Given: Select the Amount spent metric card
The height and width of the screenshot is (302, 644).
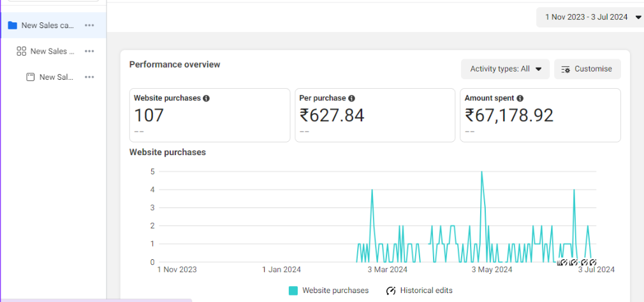Looking at the screenshot, I should pyautogui.click(x=539, y=115).
